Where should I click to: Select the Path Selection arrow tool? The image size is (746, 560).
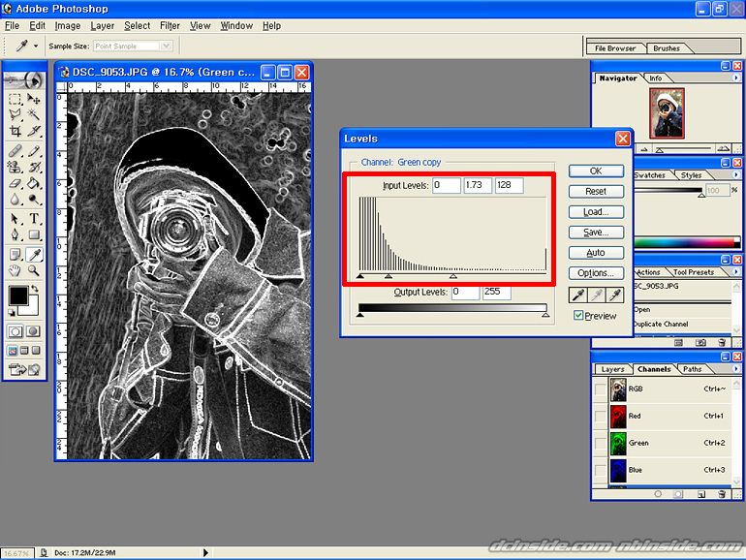point(15,219)
